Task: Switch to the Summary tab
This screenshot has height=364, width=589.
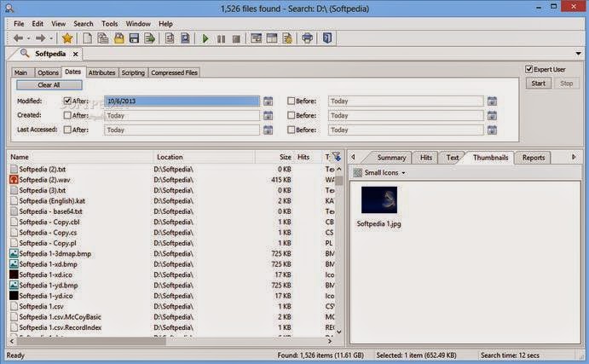Action: coord(391,158)
